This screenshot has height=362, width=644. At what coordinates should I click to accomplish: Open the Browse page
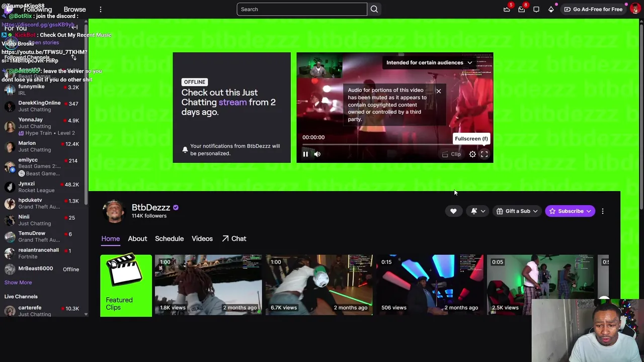tap(74, 9)
